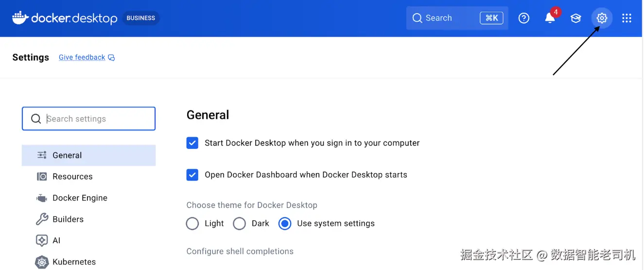Click the Docker Engine icon
This screenshot has width=644, height=270.
(42, 198)
